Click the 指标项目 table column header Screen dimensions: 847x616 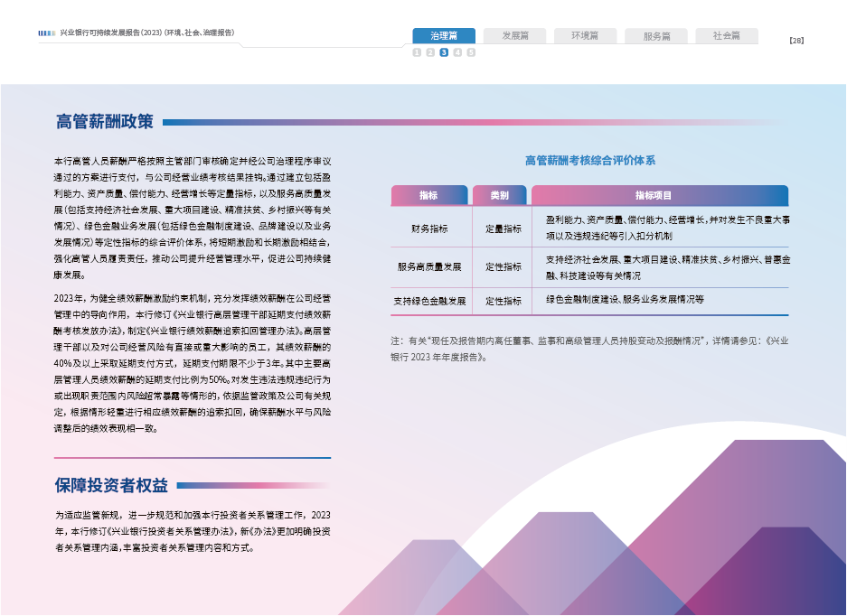coord(659,195)
